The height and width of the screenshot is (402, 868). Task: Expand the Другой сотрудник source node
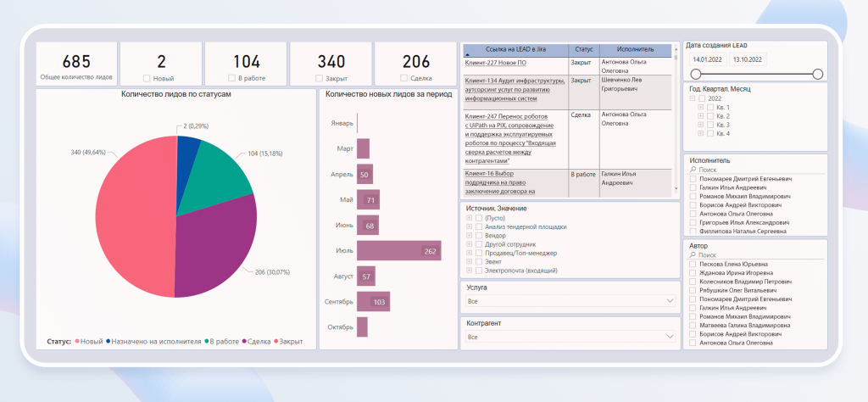tap(470, 244)
